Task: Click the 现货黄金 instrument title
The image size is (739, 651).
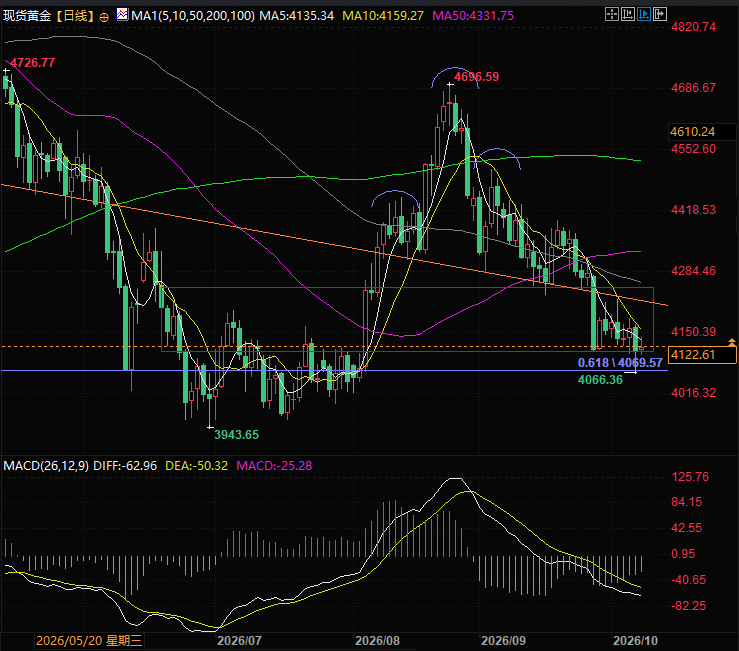Action: [27, 16]
